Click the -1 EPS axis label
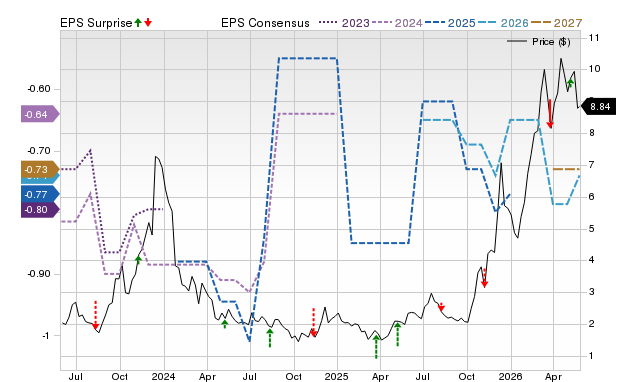 point(46,336)
